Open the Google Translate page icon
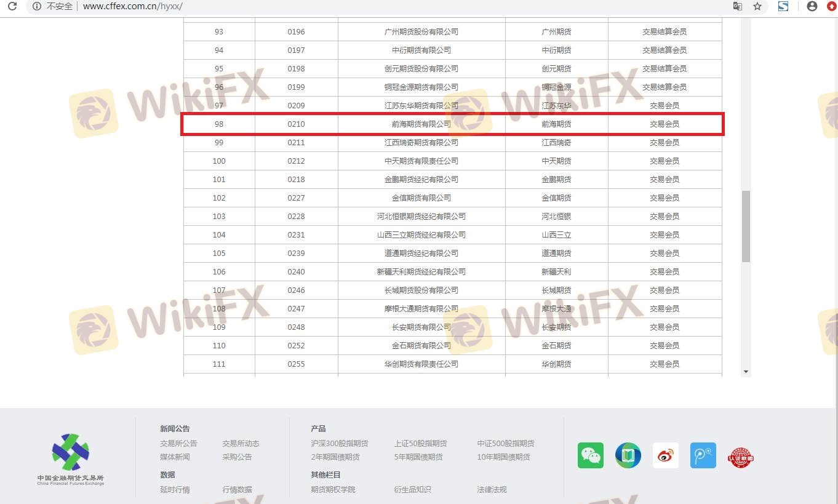Viewport: 838px width, 504px height. tap(737, 6)
